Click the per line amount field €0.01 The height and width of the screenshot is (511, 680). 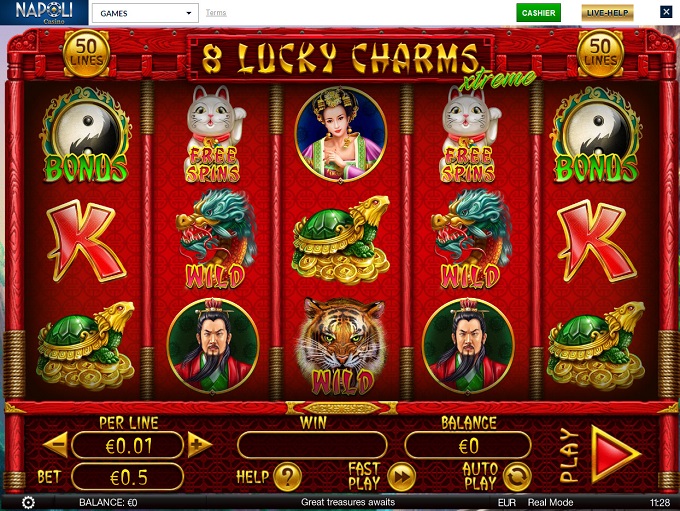tap(128, 445)
